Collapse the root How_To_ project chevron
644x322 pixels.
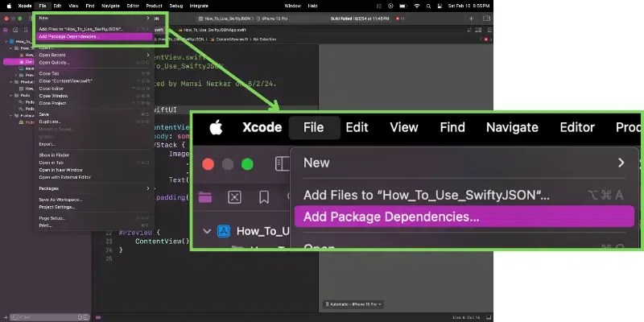pos(6,42)
